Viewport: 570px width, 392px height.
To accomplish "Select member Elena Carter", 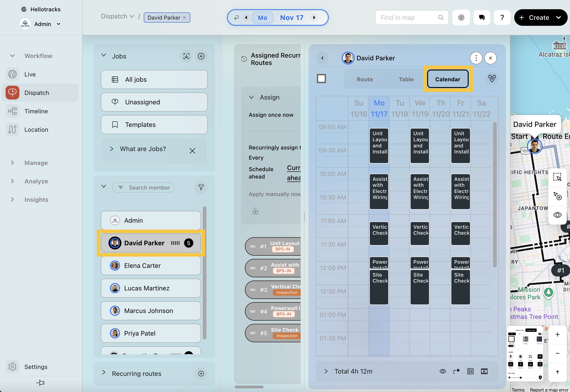I will (151, 266).
